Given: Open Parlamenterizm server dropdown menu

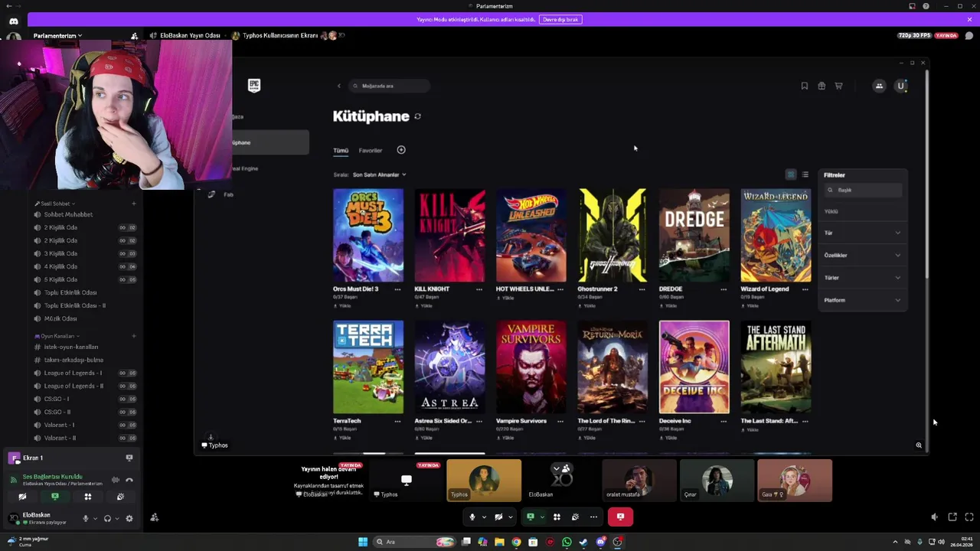Looking at the screenshot, I should coord(57,36).
